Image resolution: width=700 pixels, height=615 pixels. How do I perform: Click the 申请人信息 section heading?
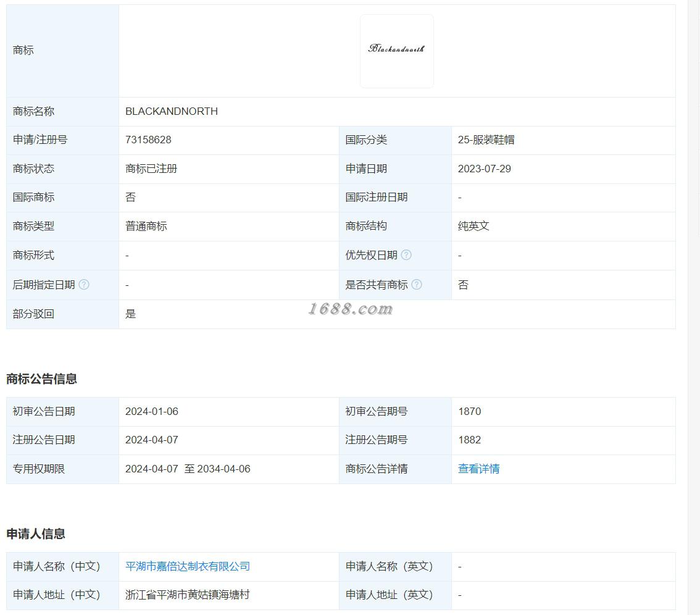click(36, 533)
